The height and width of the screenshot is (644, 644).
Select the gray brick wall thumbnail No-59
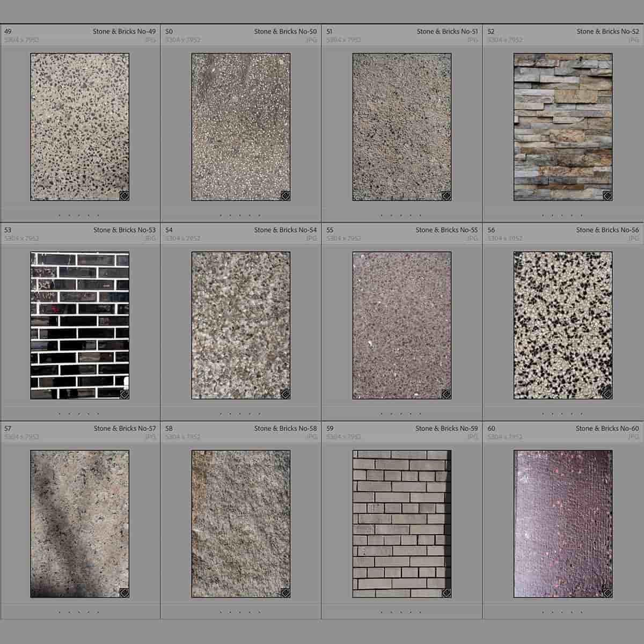[x=402, y=524]
